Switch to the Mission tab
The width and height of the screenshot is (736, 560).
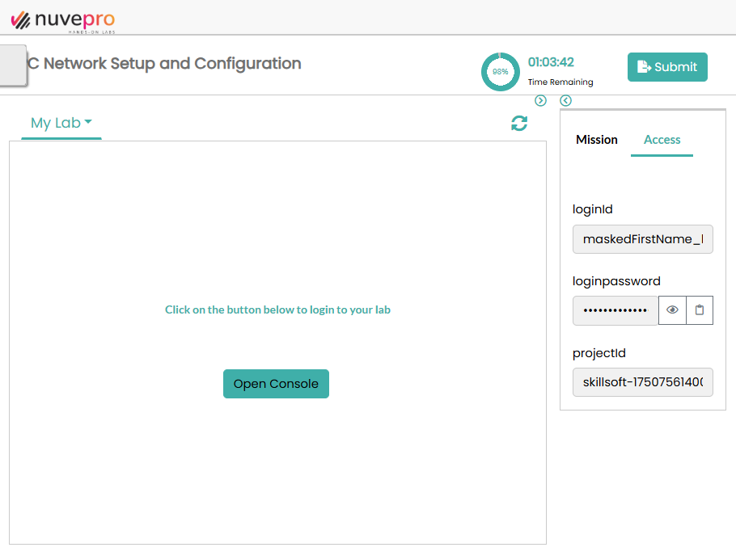[x=597, y=140]
